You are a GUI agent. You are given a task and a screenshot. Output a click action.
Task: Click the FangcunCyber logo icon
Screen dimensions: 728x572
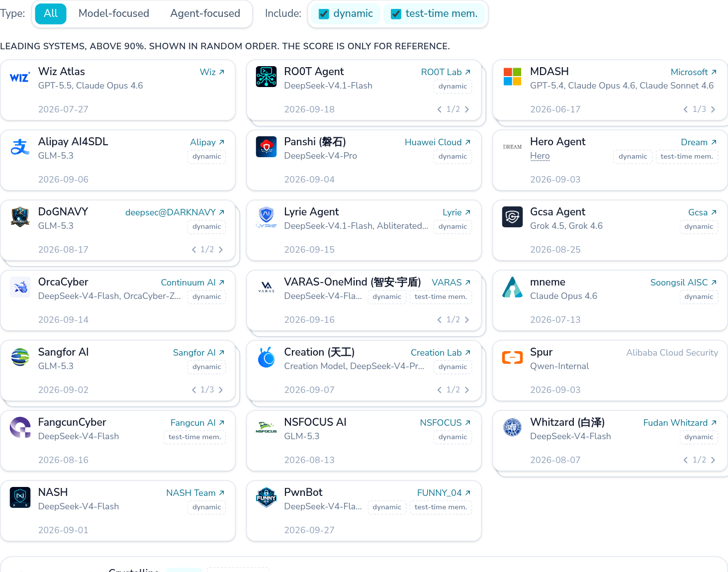20,427
